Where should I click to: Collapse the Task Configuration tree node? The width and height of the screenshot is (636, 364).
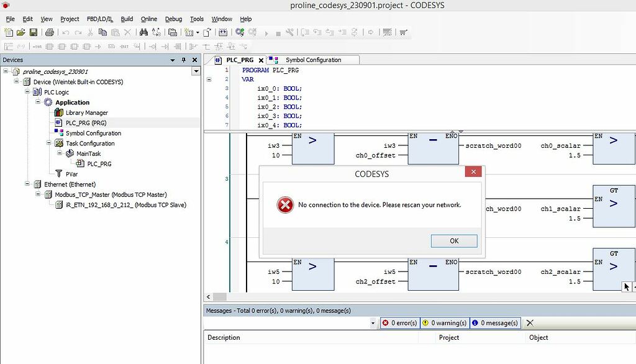pyautogui.click(x=48, y=143)
